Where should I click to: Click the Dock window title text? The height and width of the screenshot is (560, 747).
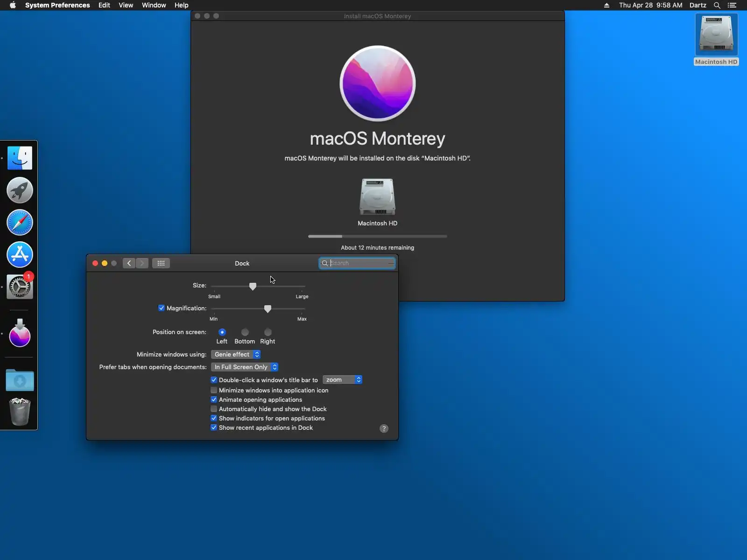point(242,263)
